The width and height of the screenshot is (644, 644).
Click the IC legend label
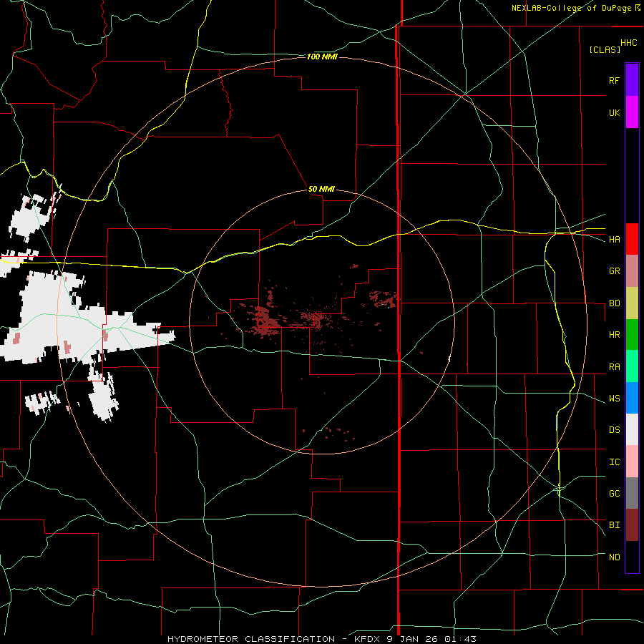point(614,462)
